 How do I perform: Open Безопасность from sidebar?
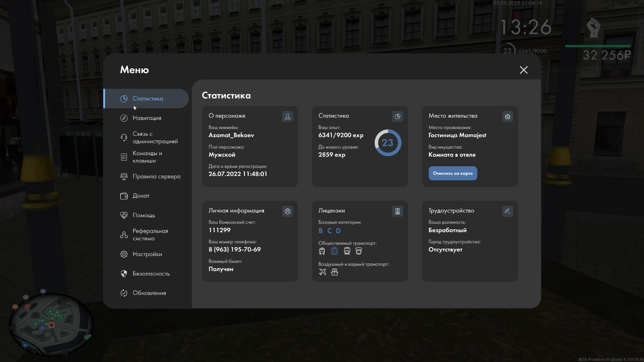(151, 274)
